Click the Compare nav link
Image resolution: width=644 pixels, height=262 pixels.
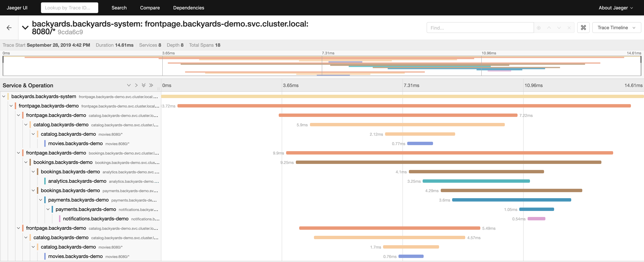[x=150, y=8]
